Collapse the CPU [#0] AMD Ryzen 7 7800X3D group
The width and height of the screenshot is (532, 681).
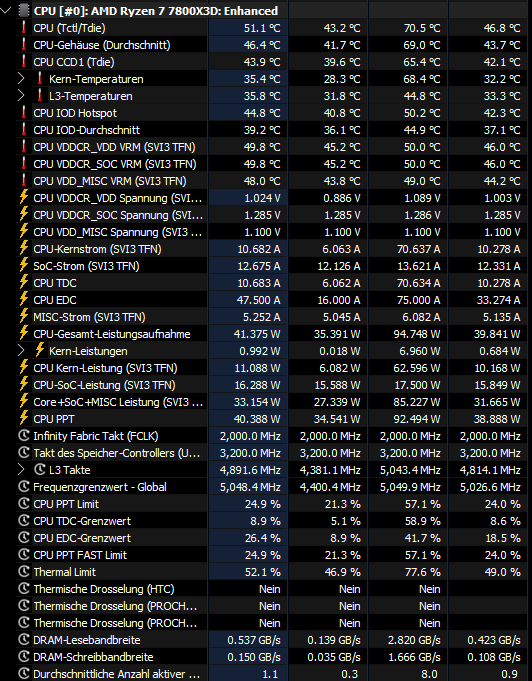(x=6, y=10)
